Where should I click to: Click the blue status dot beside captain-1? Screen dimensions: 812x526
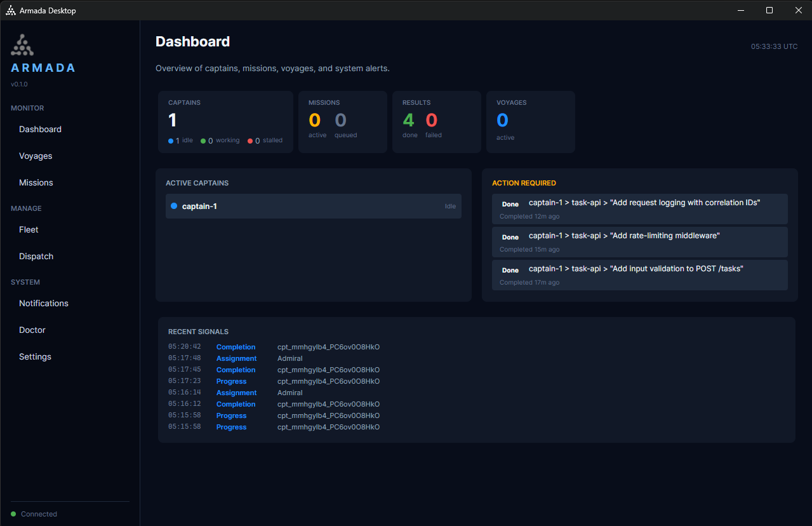point(172,206)
